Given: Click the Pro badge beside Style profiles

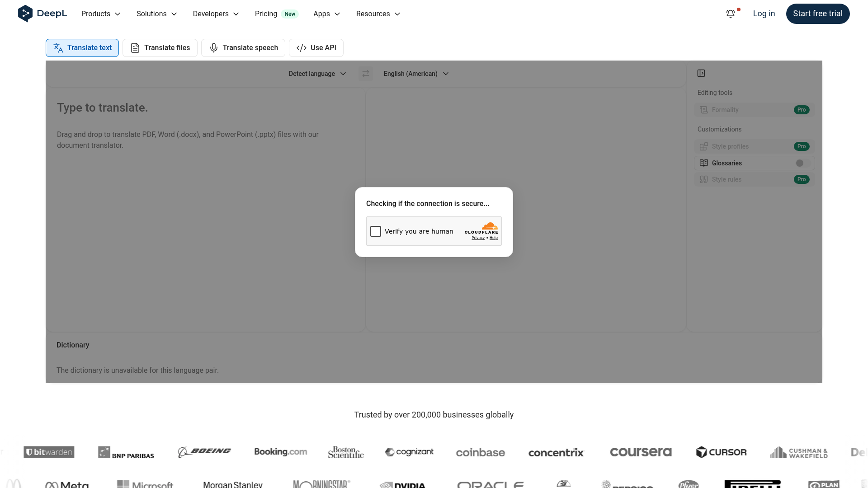Looking at the screenshot, I should pyautogui.click(x=802, y=146).
